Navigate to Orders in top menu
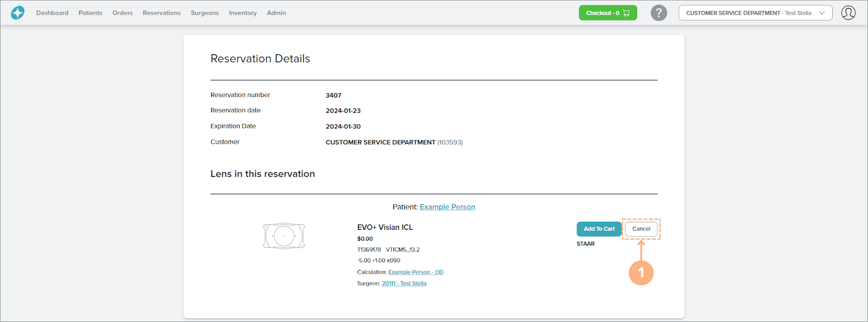This screenshot has height=322, width=868. point(122,13)
